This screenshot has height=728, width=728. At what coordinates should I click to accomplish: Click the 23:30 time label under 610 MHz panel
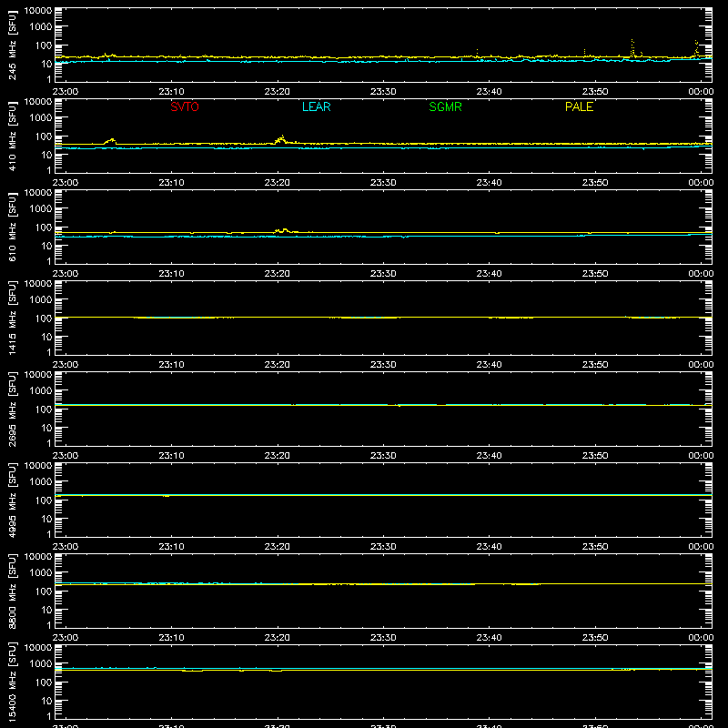click(383, 274)
